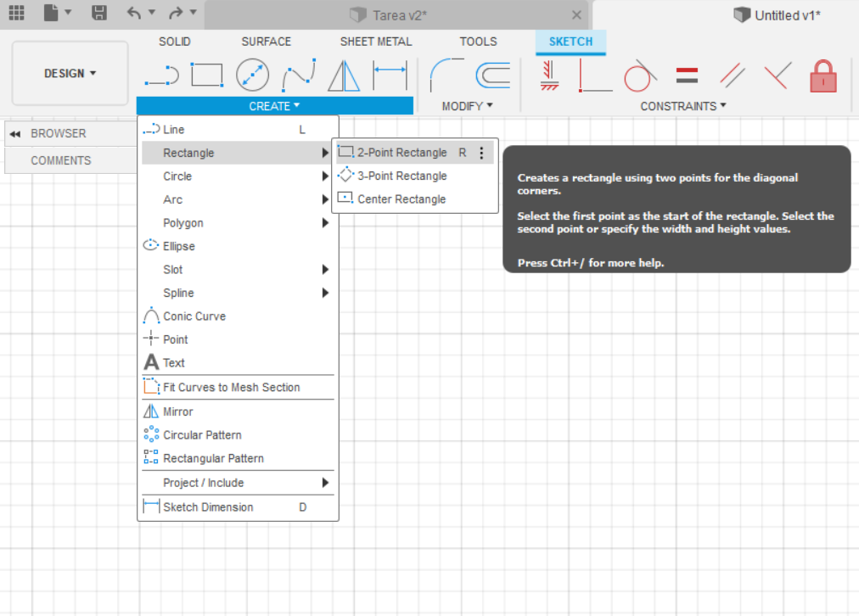The width and height of the screenshot is (859, 616).
Task: Select the 2-Point Rectangle toolbar icon
Action: pos(207,75)
